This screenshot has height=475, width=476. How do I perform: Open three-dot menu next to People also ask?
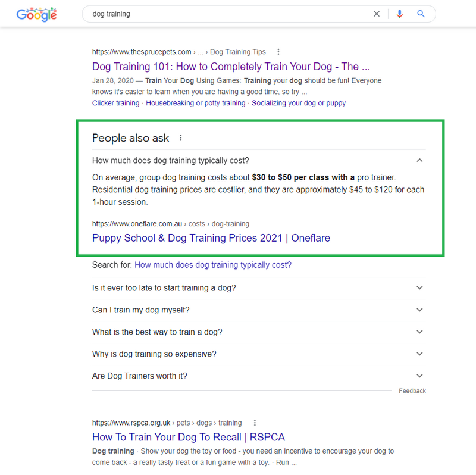[x=181, y=138]
